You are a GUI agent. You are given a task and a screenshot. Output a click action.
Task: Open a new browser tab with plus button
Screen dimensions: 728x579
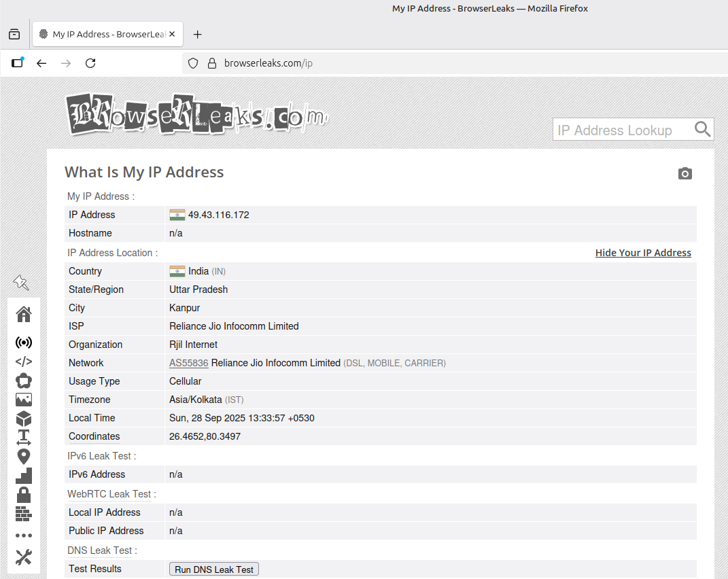point(198,35)
